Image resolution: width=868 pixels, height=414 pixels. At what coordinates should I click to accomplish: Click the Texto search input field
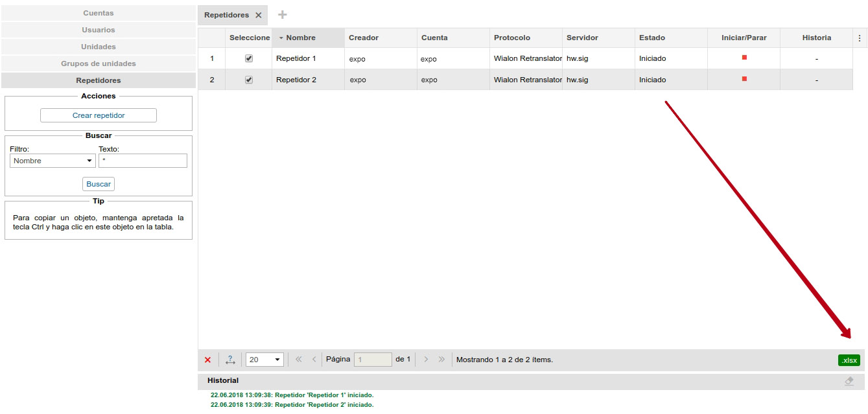[143, 161]
